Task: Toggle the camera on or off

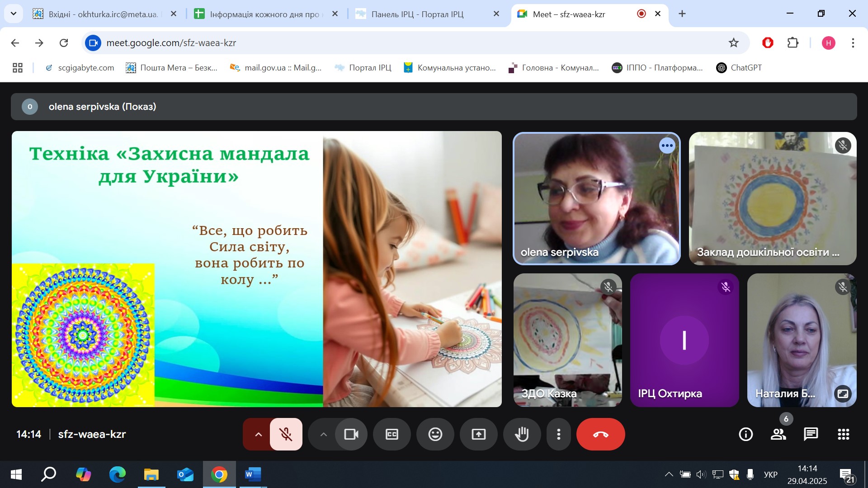Action: click(351, 434)
